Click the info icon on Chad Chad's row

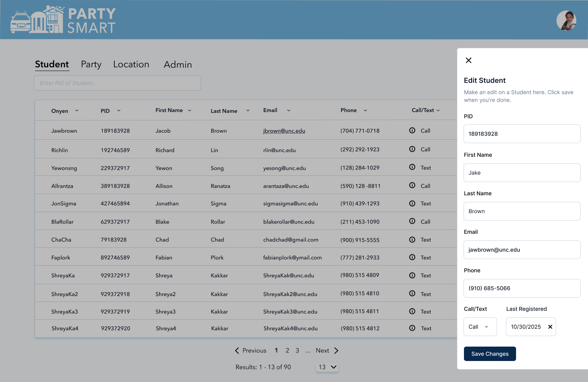[x=412, y=240]
